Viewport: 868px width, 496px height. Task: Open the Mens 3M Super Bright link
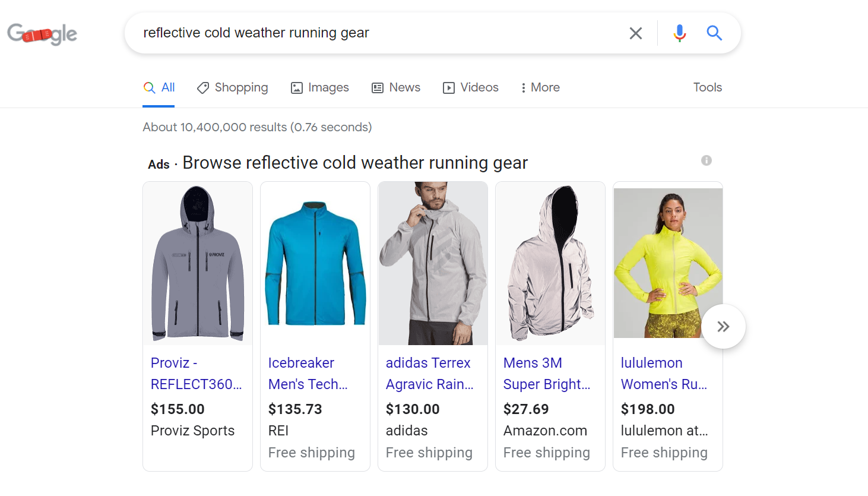pos(546,373)
